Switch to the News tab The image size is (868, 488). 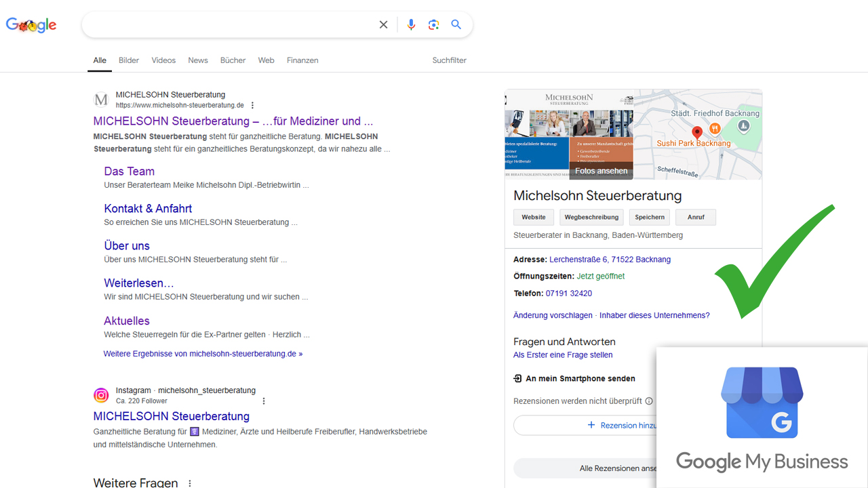(x=198, y=60)
